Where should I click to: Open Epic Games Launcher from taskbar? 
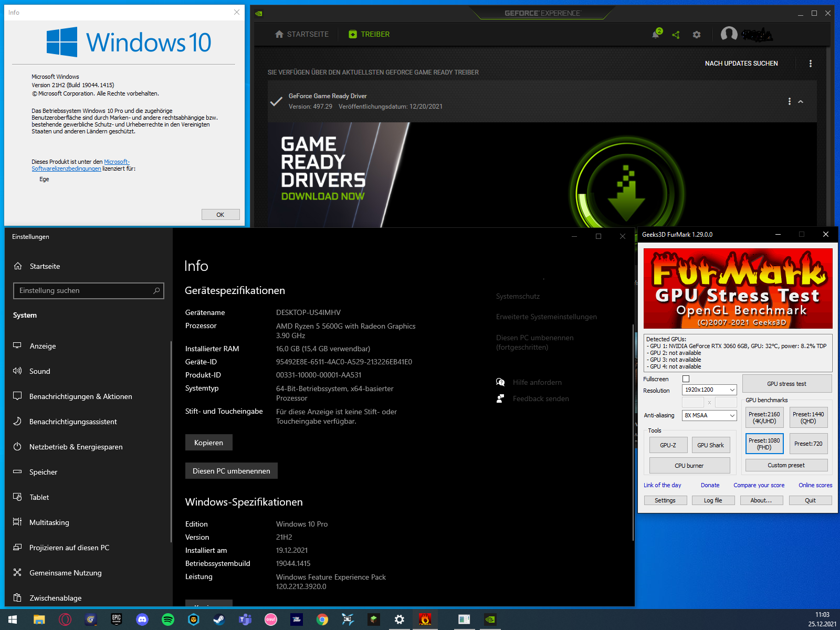[117, 619]
